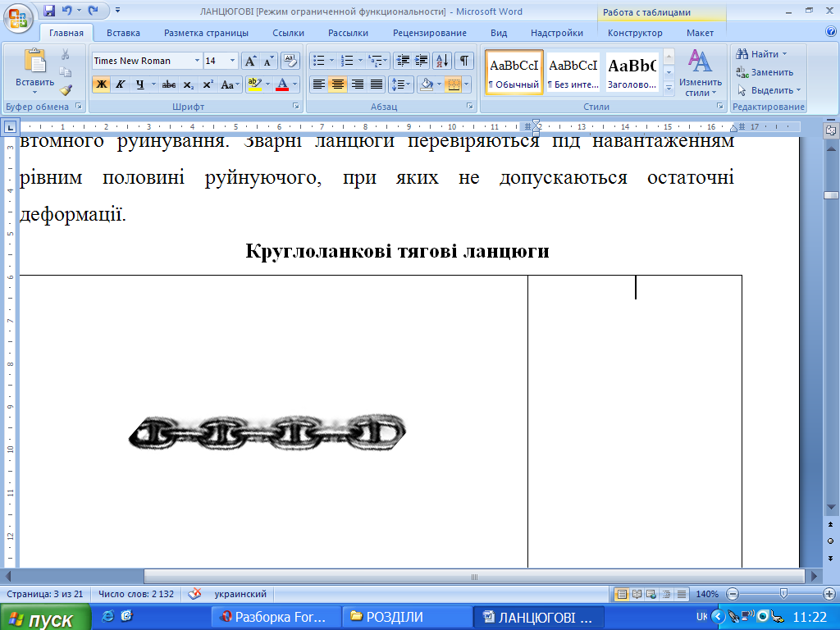This screenshot has width=840, height=630.
Task: Align text left
Action: click(x=319, y=84)
